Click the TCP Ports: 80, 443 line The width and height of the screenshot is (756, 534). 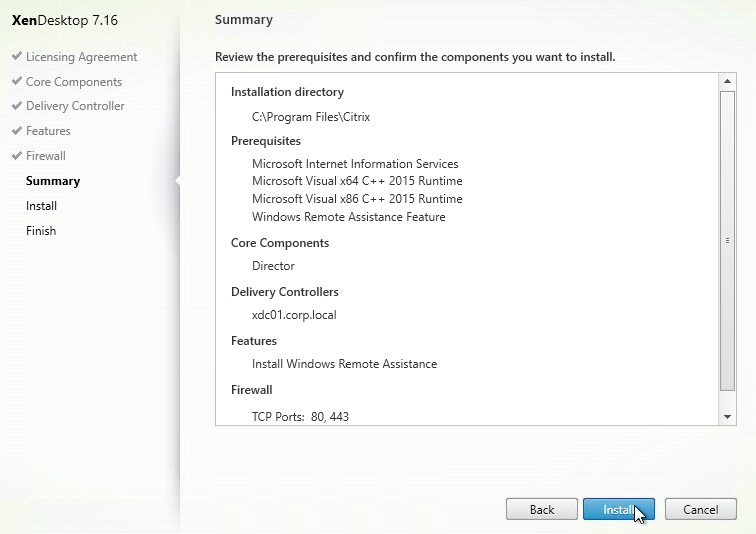300,416
